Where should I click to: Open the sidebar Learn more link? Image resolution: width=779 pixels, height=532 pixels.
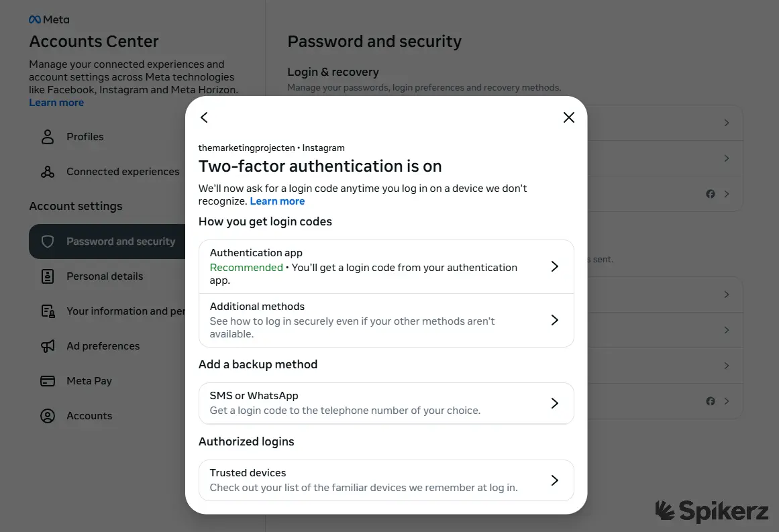[56, 102]
